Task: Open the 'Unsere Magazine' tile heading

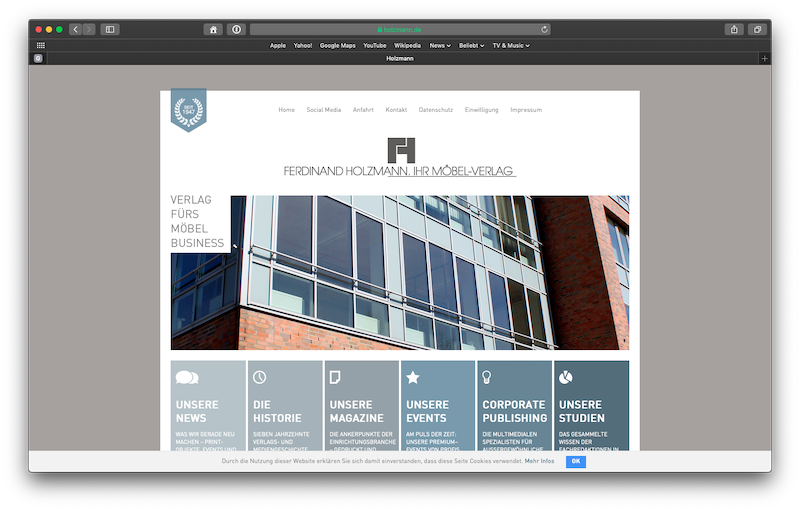Action: click(x=356, y=411)
